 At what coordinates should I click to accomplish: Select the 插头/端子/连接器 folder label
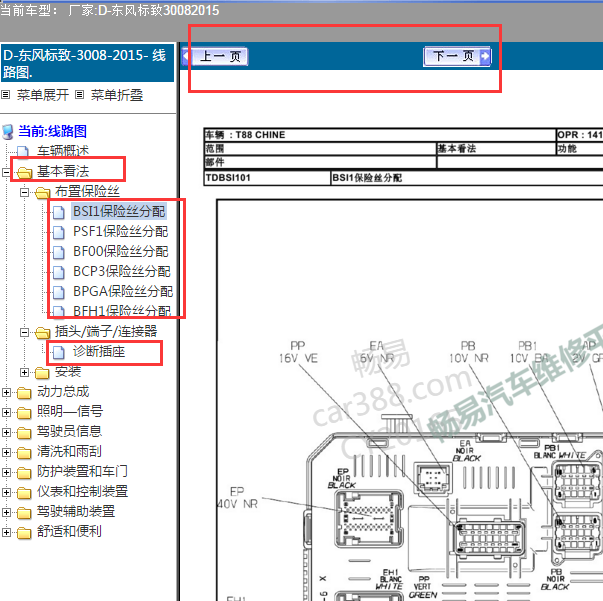click(106, 331)
